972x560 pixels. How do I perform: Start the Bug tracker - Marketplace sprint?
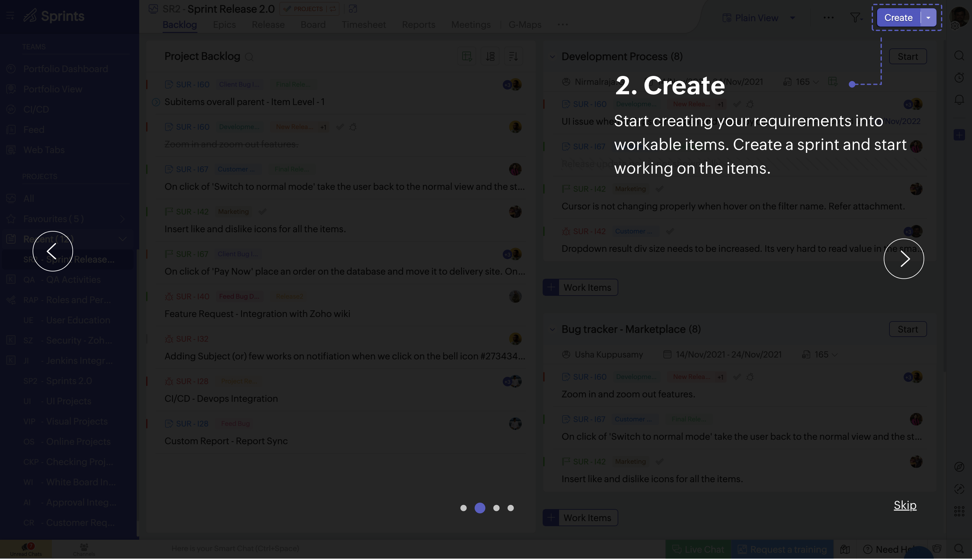click(908, 329)
